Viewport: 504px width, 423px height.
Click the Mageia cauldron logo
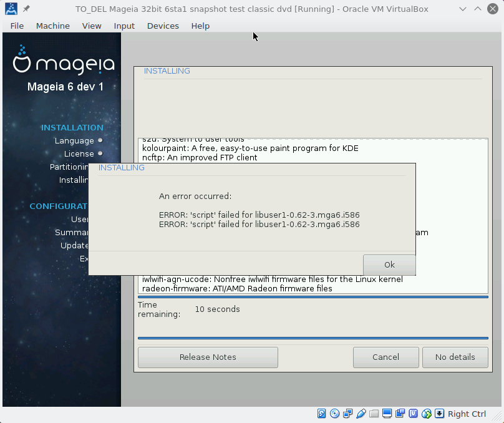coord(22,59)
